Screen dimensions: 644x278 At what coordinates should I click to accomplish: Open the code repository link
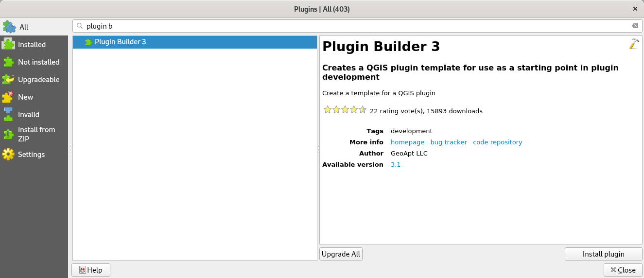coord(497,142)
